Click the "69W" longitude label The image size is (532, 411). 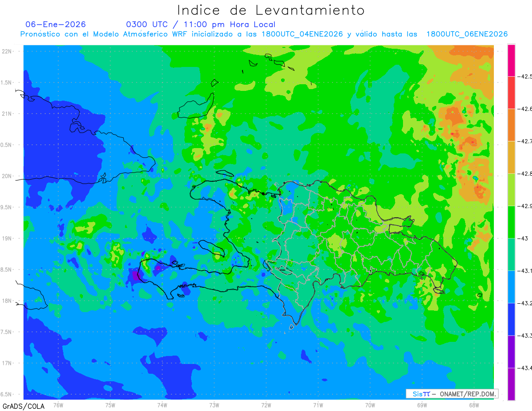tap(422, 405)
